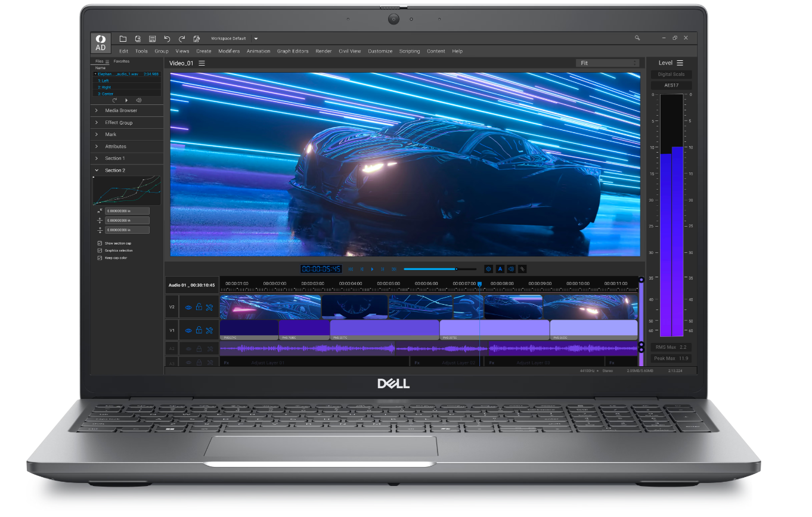Click the save icon in top toolbar
This screenshot has width=812, height=517.
click(152, 39)
